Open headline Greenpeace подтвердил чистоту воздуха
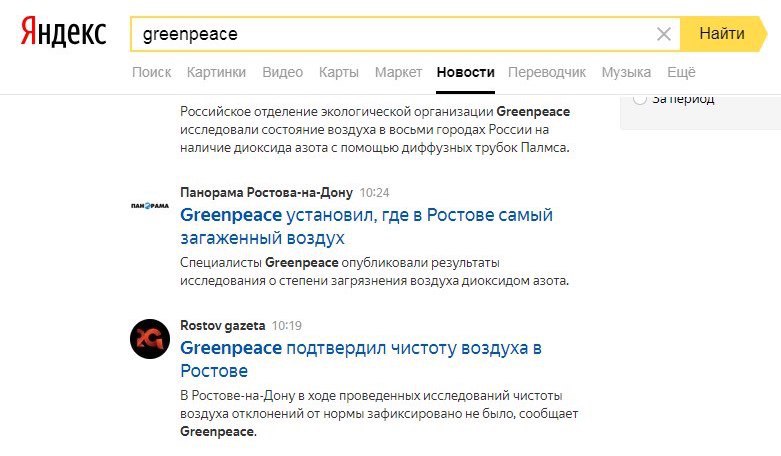 pos(361,359)
